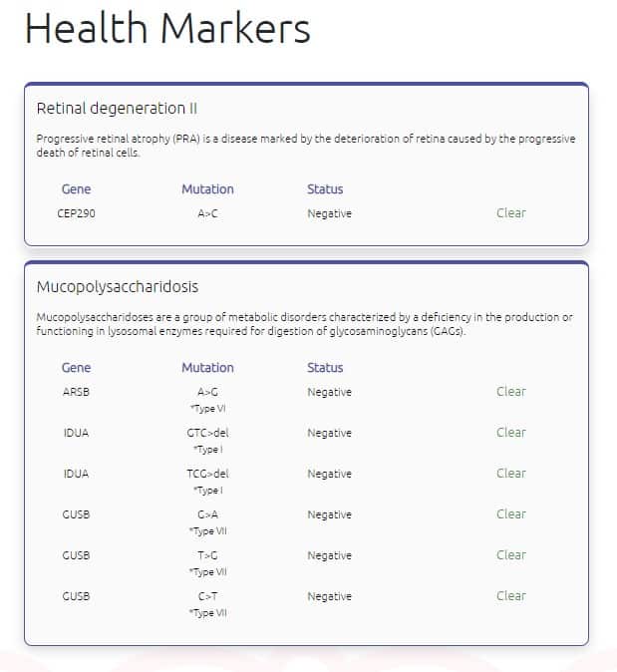
Task: Click Clear result beside TCG>del mutation
Action: point(511,474)
